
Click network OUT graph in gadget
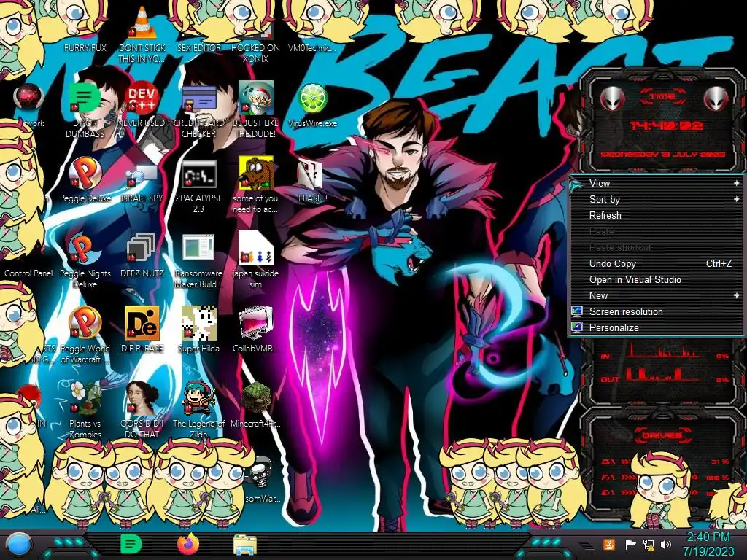coord(662,375)
